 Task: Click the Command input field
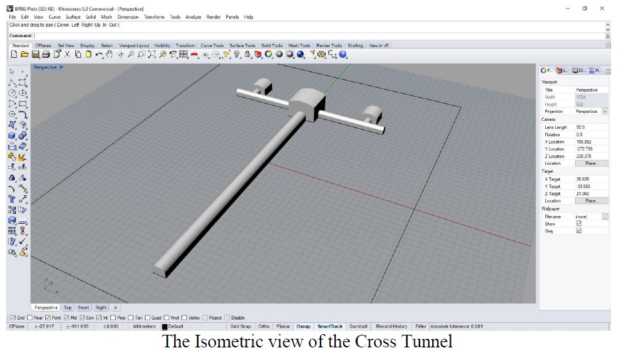pyautogui.click(x=319, y=36)
